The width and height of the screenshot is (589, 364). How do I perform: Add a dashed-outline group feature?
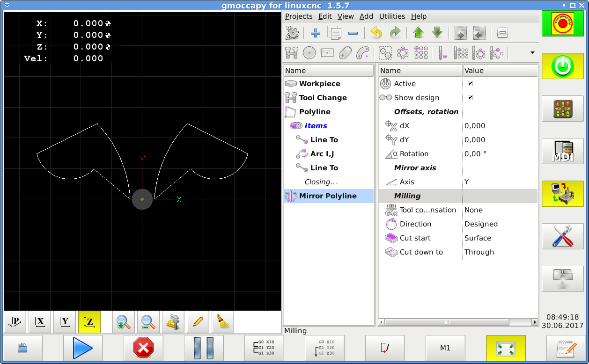click(385, 53)
